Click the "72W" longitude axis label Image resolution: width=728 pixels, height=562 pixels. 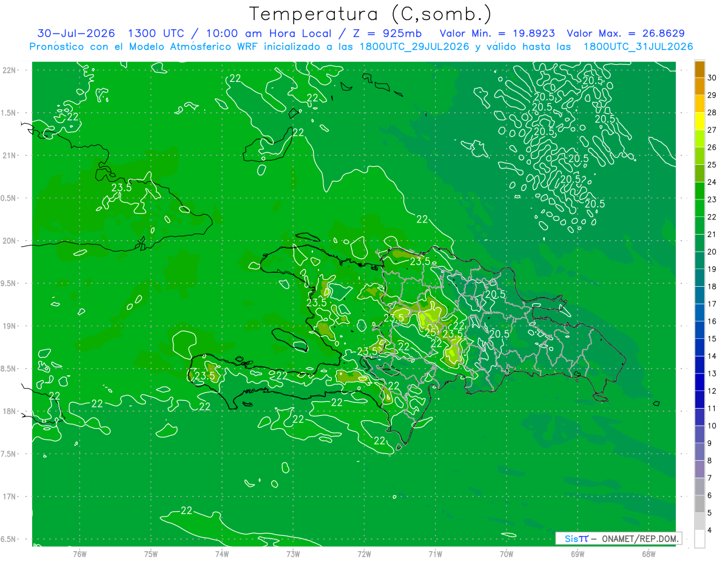(364, 554)
